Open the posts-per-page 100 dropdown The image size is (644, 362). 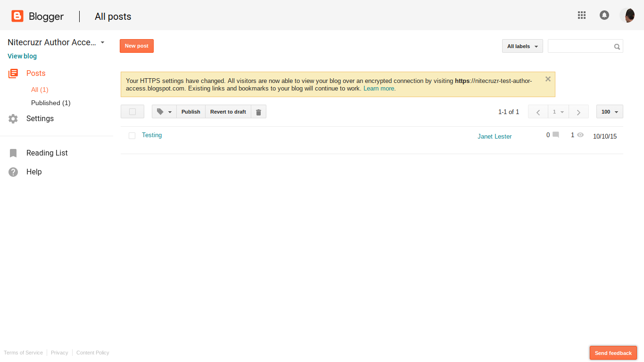tap(609, 112)
